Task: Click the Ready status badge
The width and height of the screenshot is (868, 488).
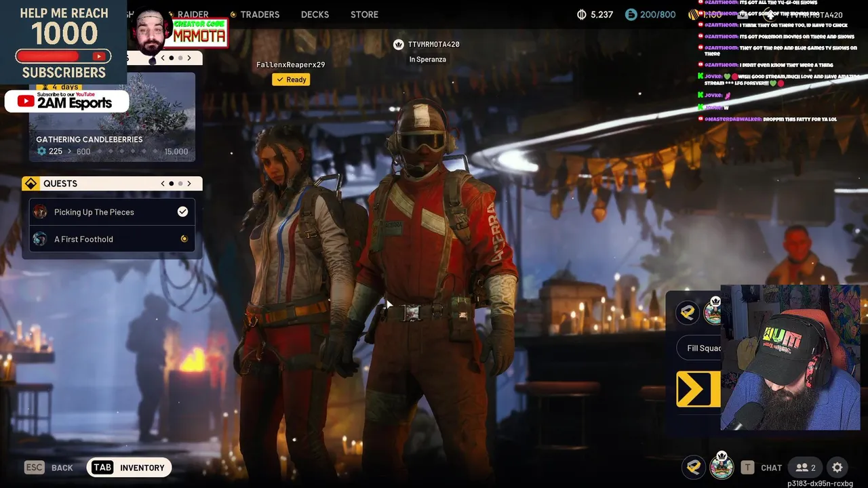Action: (x=291, y=79)
